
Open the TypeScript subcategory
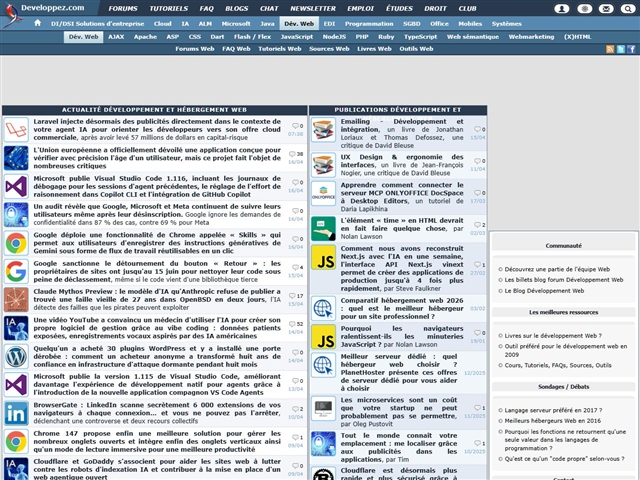[420, 37]
